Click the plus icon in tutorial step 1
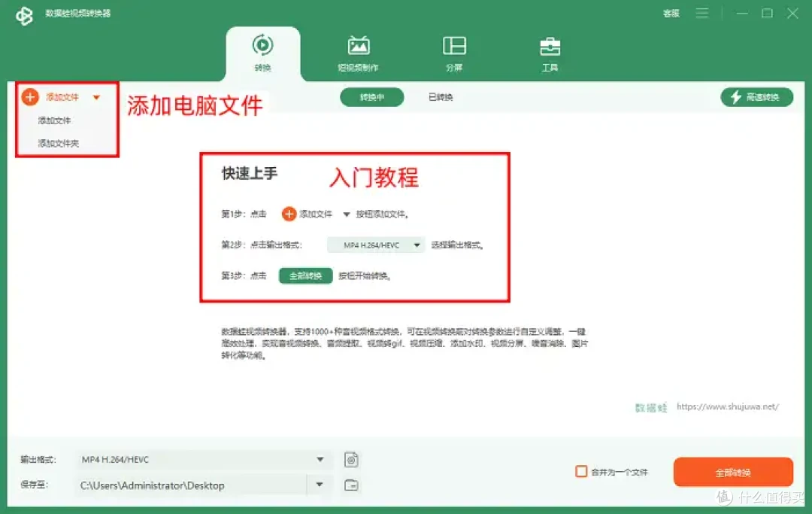 [x=289, y=214]
